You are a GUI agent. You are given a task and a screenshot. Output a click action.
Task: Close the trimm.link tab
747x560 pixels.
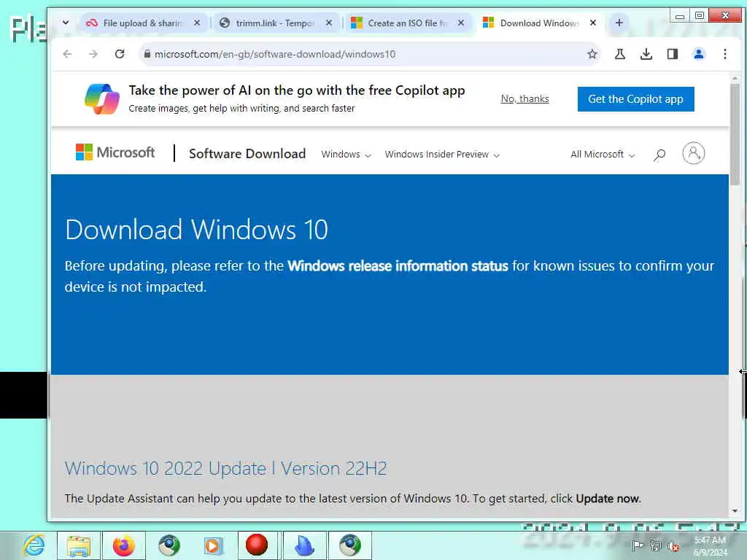329,23
